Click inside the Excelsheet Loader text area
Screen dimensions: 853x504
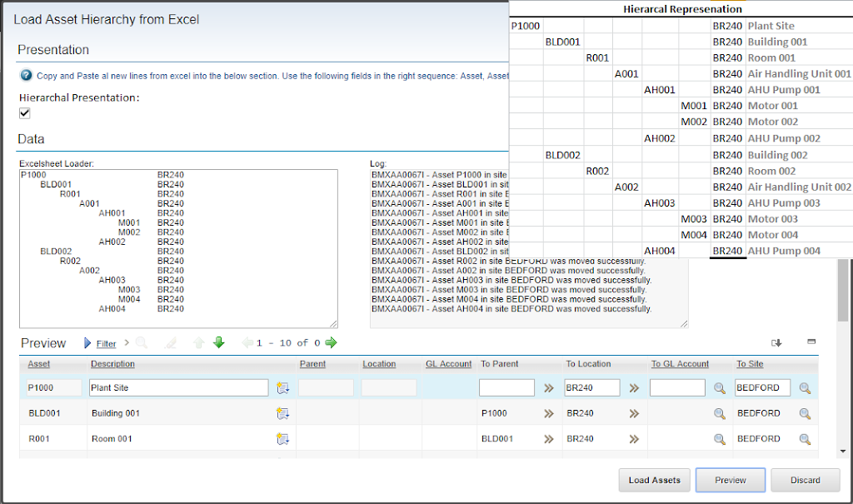178,249
